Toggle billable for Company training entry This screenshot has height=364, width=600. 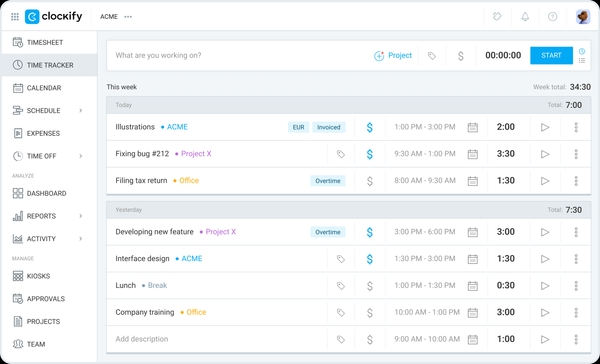coord(369,312)
